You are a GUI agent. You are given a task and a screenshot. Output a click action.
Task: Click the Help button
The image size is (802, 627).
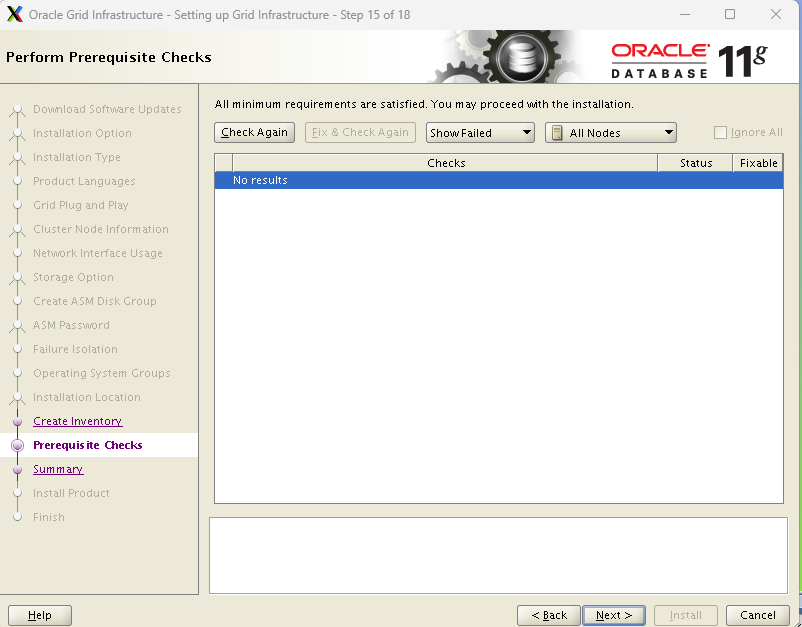click(x=40, y=615)
